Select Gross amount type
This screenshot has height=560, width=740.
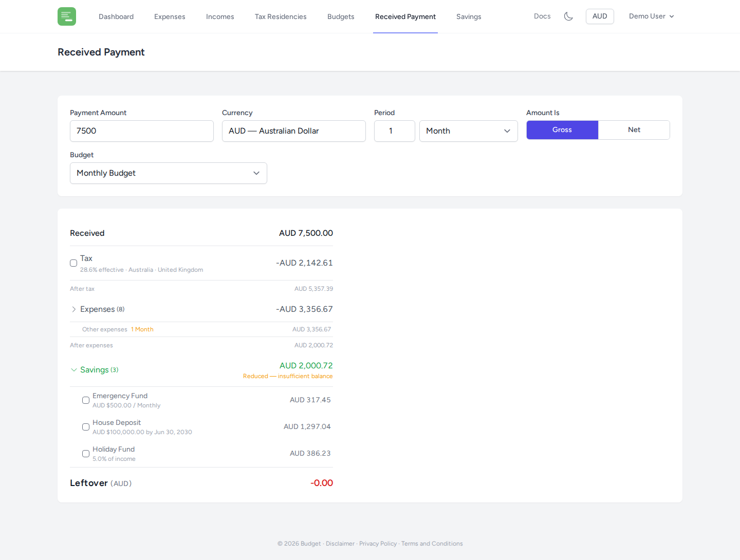[562, 130]
